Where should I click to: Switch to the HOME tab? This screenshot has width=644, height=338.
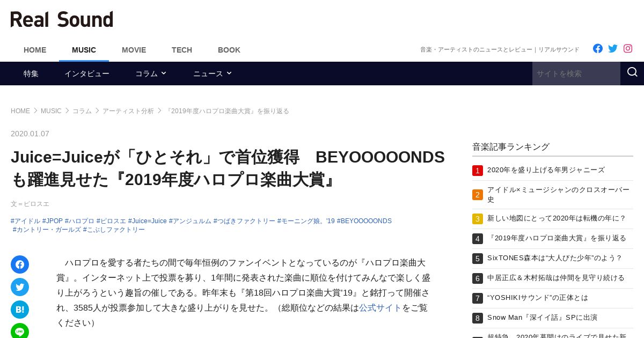[35, 50]
